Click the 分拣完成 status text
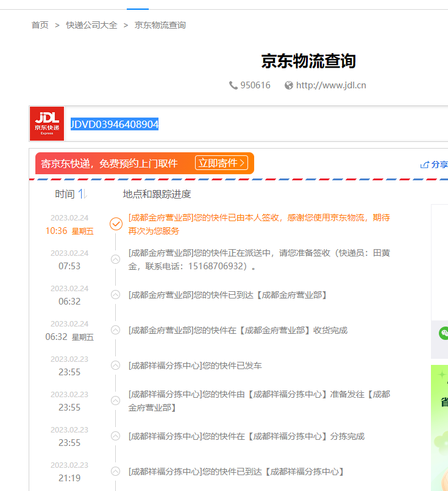Viewport: 448px width, 491px height. click(246, 437)
